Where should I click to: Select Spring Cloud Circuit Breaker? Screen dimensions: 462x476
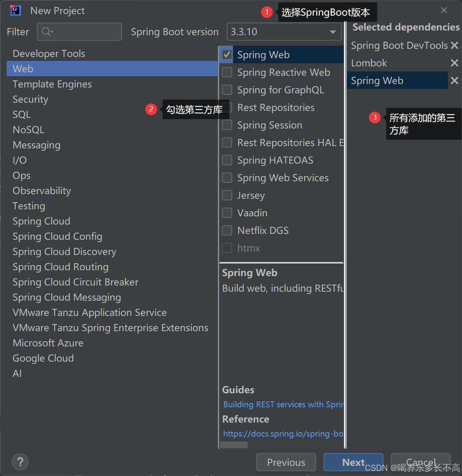click(x=112, y=282)
